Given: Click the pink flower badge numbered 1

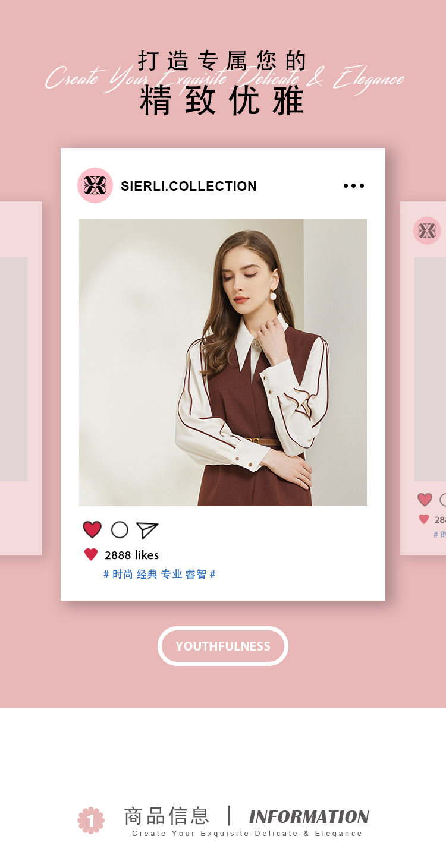Looking at the screenshot, I should [x=91, y=820].
